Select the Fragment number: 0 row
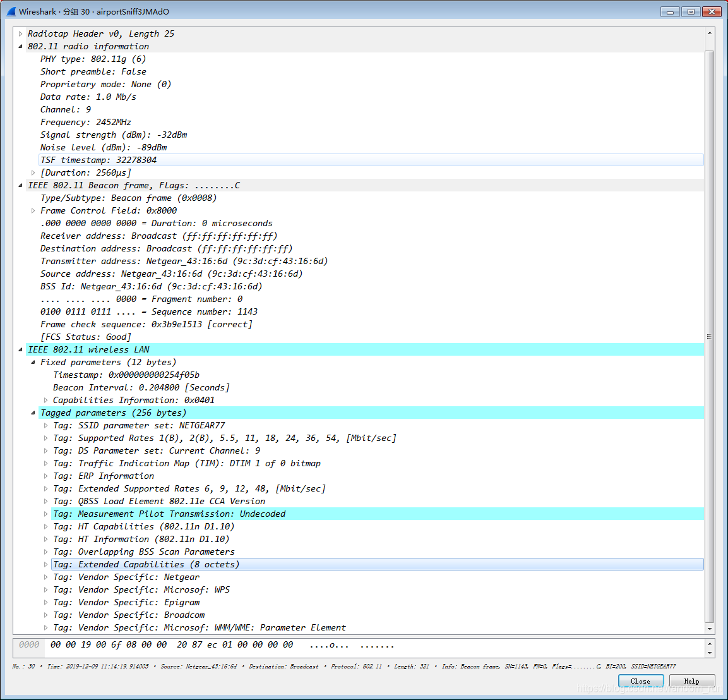Screen dimensions: 728x700 371,299
